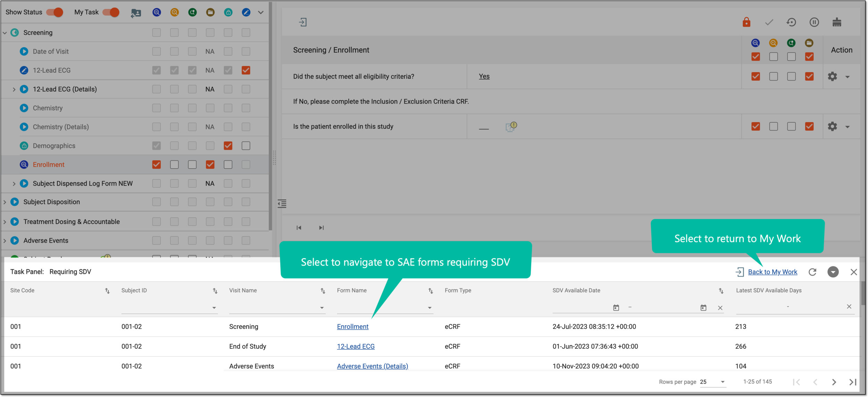The height and width of the screenshot is (397, 868).
Task: Click the blue query column icon above Action
Action: (x=756, y=43)
